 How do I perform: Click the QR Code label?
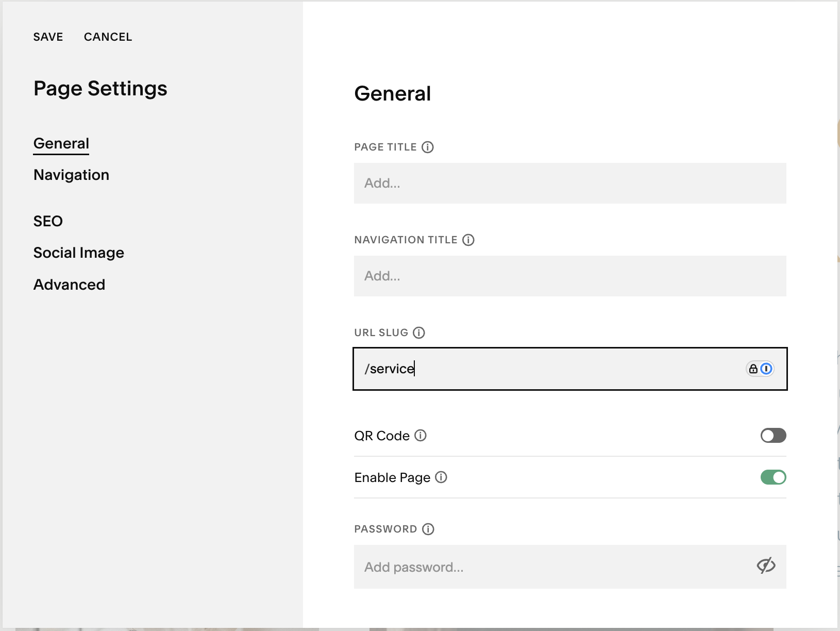[382, 436]
